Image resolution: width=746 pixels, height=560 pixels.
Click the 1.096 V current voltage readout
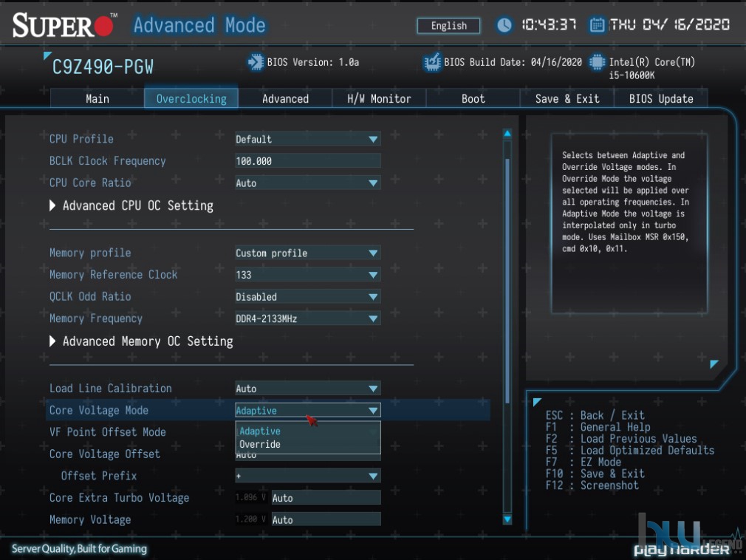tap(250, 497)
